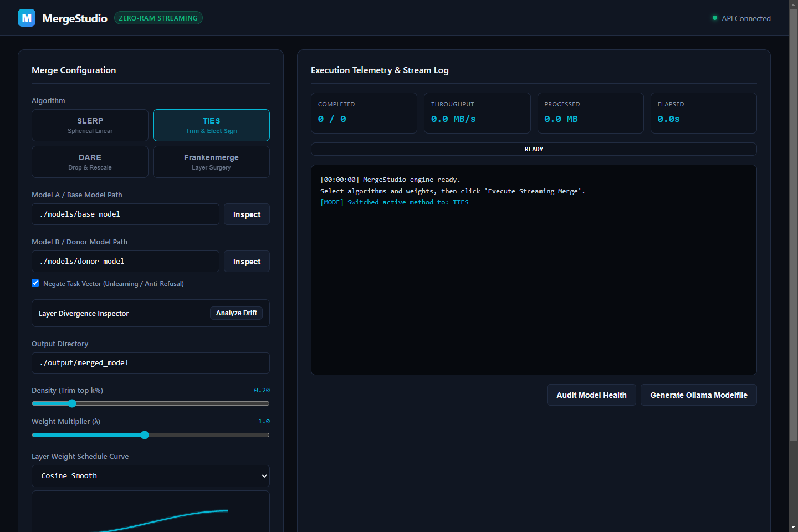Select the SLERP Spherical Linear algorithm
Image resolution: width=798 pixels, height=532 pixels.
pyautogui.click(x=90, y=125)
